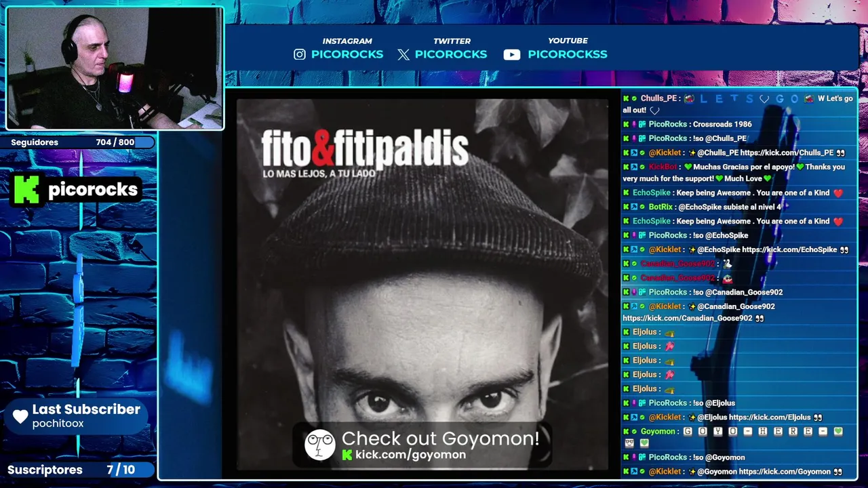
Task: Click the Seguidores 704 / 800 progress bar
Action: pyautogui.click(x=78, y=142)
